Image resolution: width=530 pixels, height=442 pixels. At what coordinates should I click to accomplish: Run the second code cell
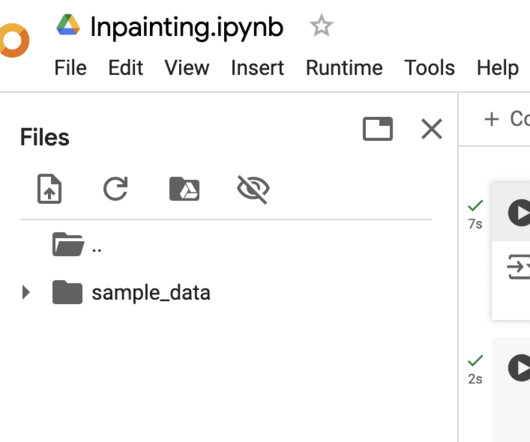click(520, 368)
